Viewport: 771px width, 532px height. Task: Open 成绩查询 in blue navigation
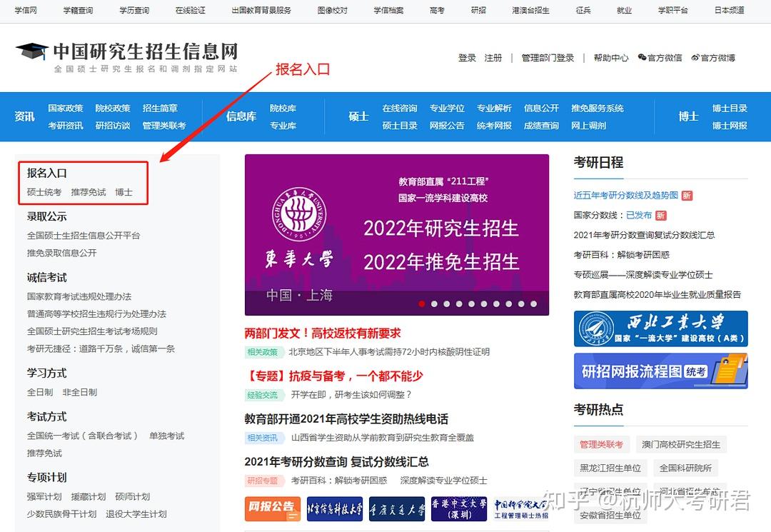click(541, 126)
